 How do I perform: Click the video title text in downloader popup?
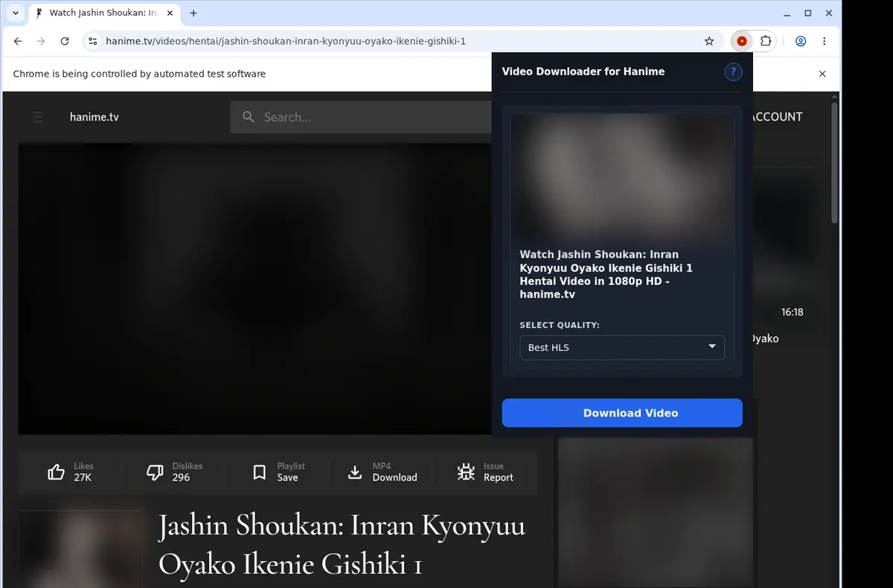[606, 275]
